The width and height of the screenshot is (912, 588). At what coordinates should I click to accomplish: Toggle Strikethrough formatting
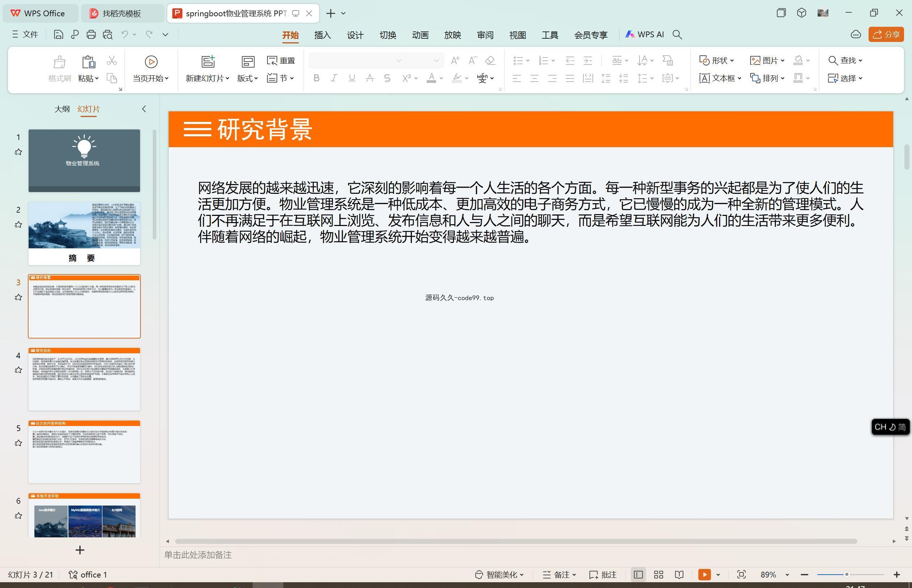pyautogui.click(x=370, y=78)
